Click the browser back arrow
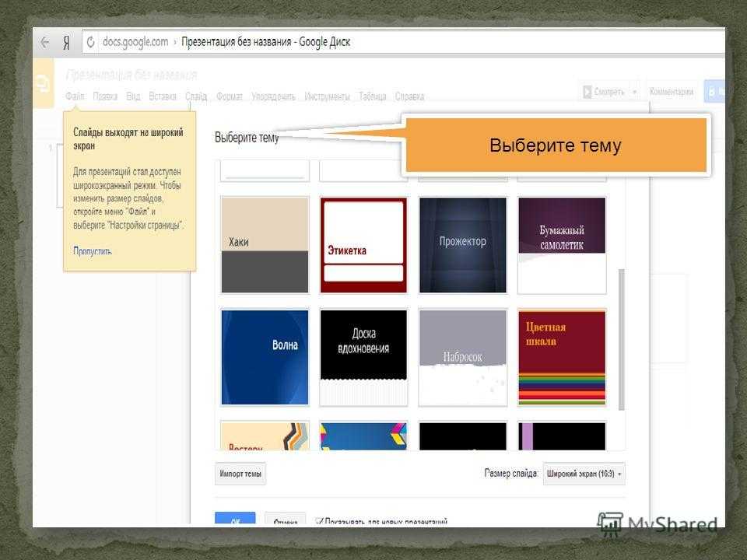 pos(45,42)
